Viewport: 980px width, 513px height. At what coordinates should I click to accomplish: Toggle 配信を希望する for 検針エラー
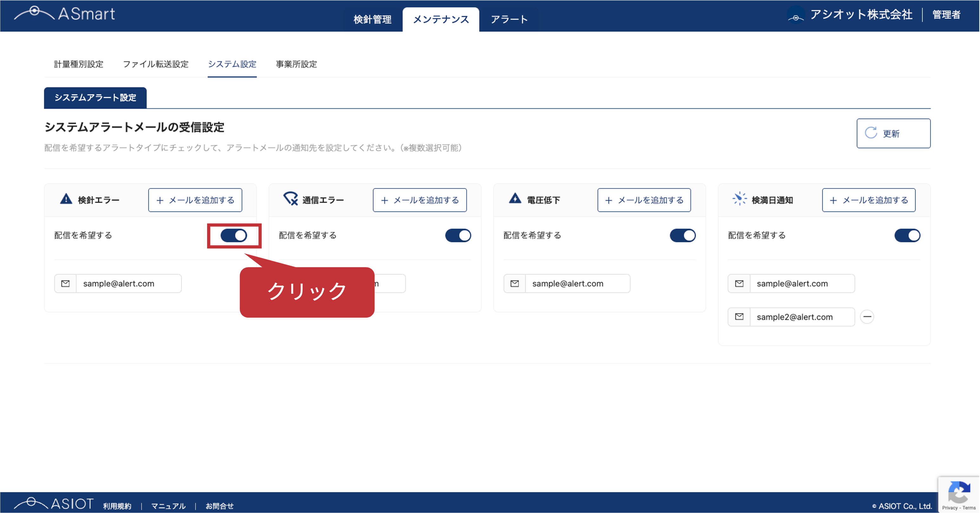(233, 236)
